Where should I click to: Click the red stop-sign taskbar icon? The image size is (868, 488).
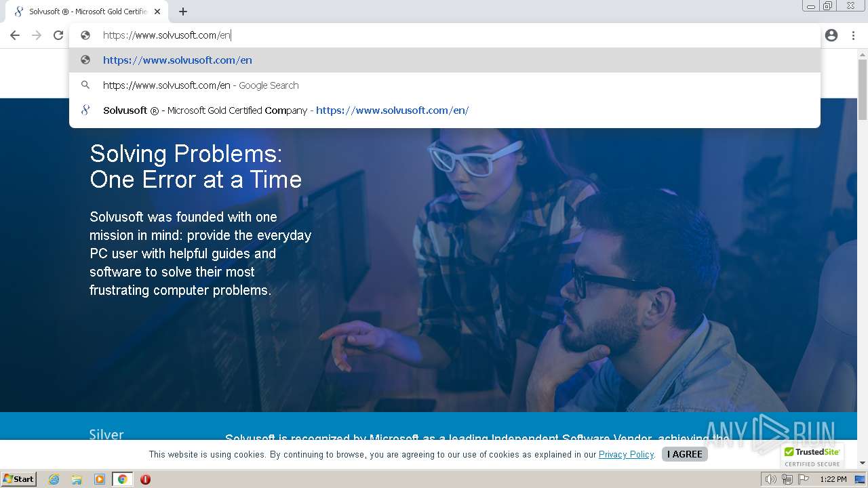(145, 479)
